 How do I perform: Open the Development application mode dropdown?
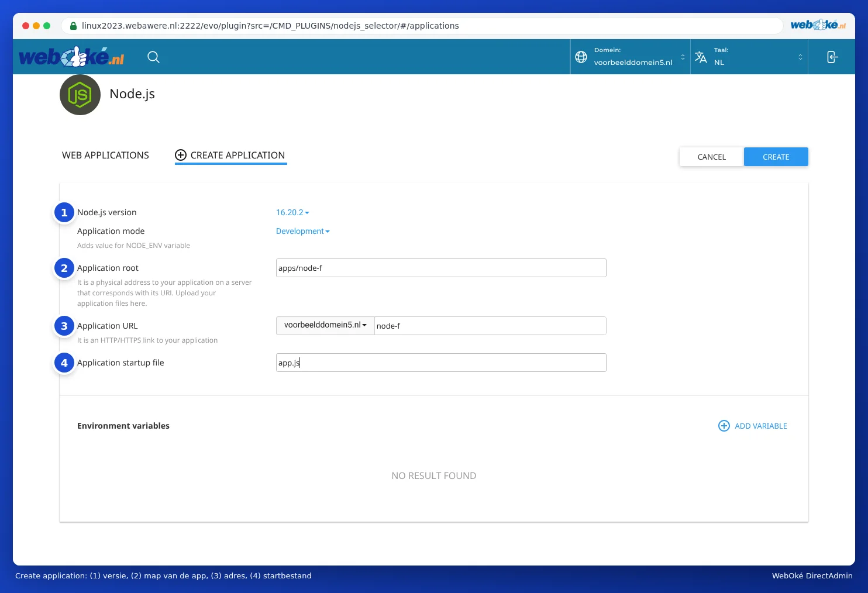303,231
